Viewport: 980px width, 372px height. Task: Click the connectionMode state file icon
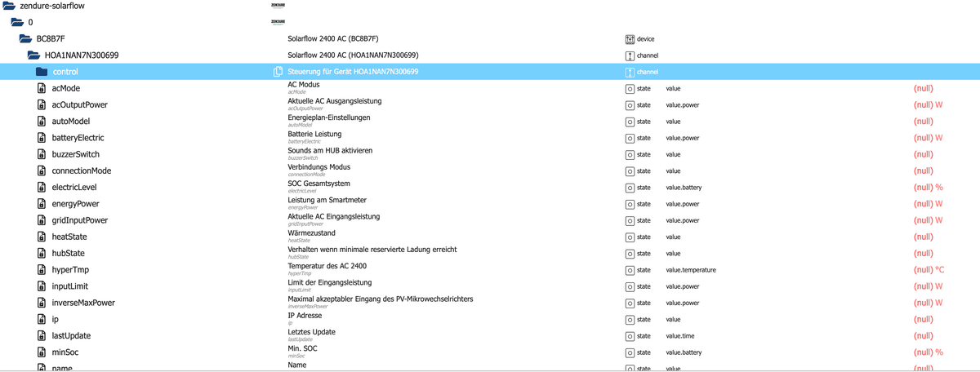42,170
